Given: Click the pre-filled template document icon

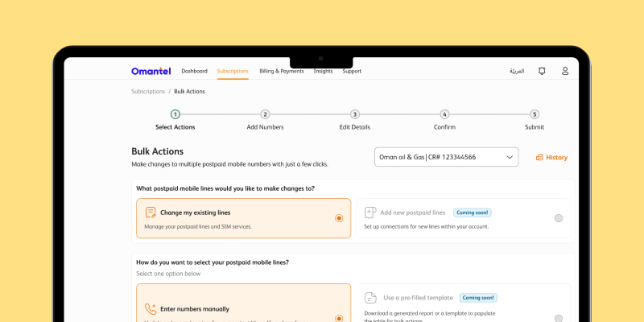Looking at the screenshot, I should 370,298.
